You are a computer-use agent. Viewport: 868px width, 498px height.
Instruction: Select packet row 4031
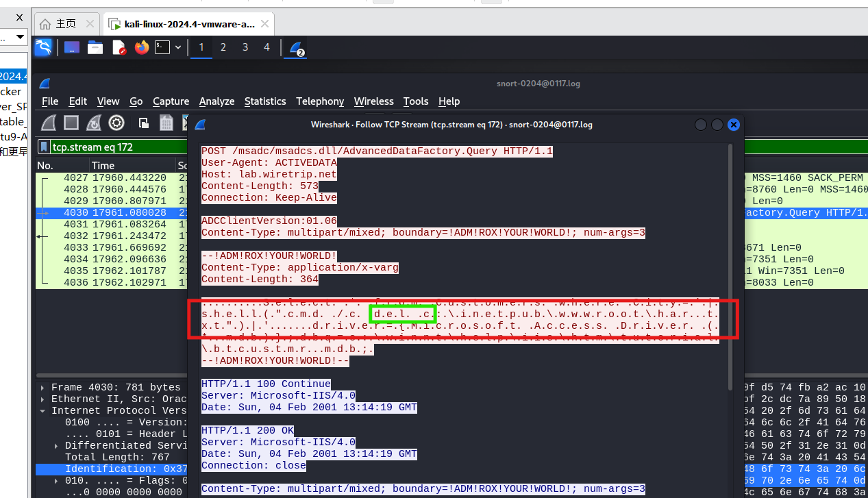tap(112, 224)
